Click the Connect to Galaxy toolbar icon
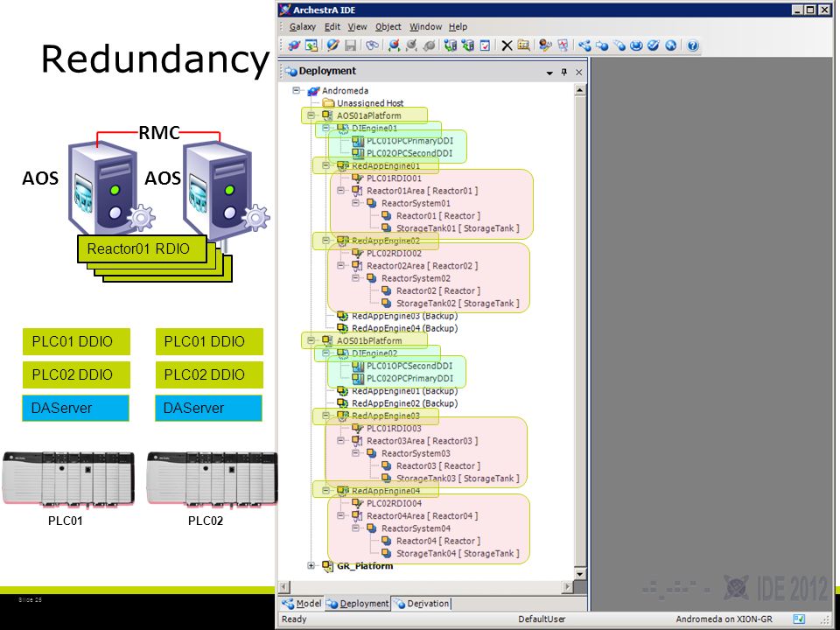The height and width of the screenshot is (630, 840). [x=294, y=45]
